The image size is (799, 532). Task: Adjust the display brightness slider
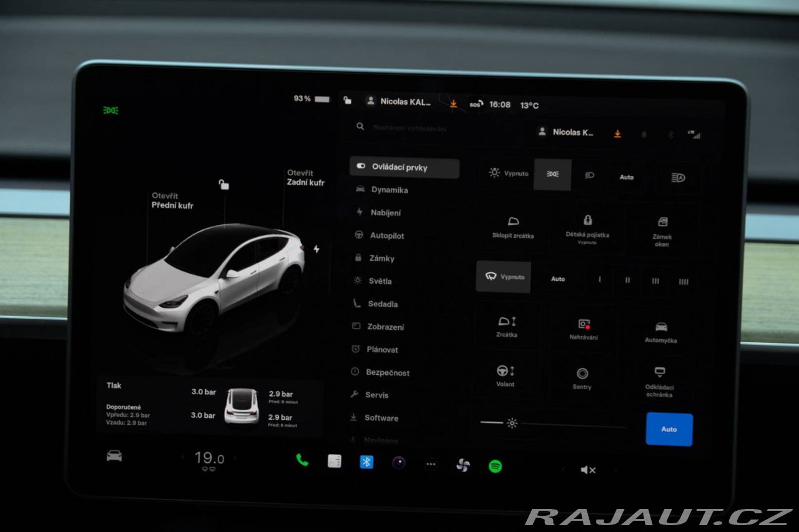pos(512,423)
